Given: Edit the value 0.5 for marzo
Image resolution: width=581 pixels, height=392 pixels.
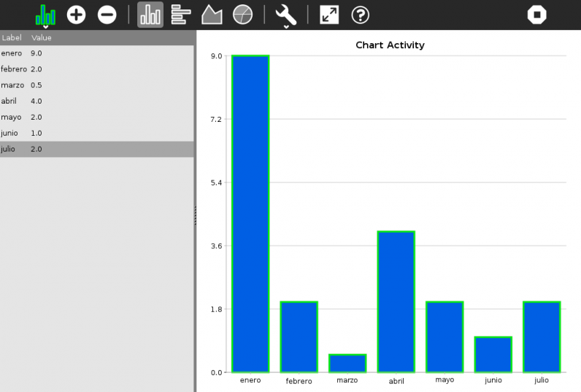Looking at the screenshot, I should [x=36, y=85].
